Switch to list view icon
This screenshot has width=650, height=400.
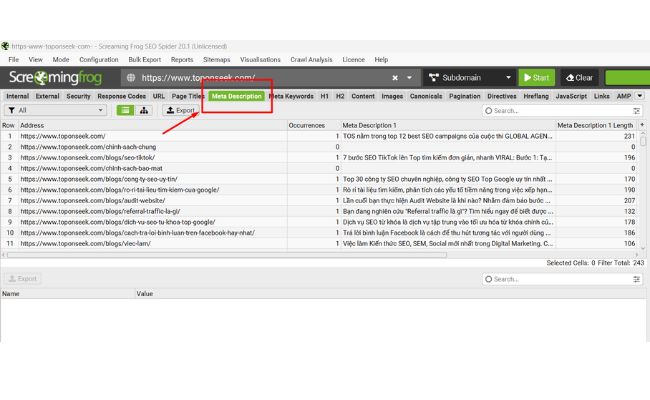click(126, 111)
